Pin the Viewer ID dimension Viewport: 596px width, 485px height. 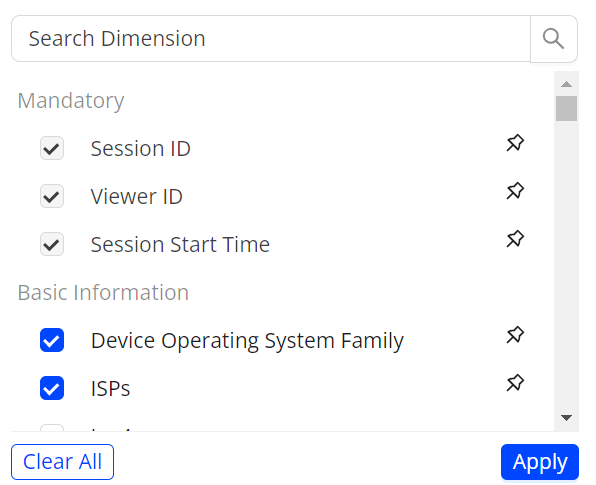pyautogui.click(x=515, y=191)
